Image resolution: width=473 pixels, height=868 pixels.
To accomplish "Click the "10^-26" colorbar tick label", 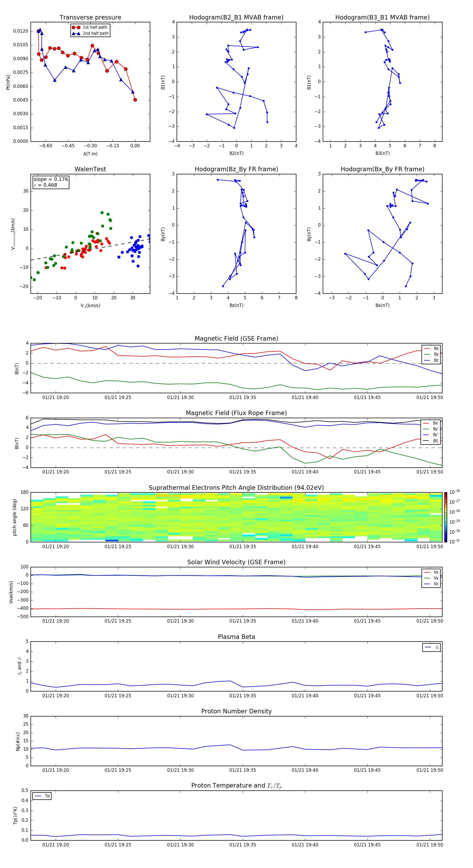I will [455, 492].
